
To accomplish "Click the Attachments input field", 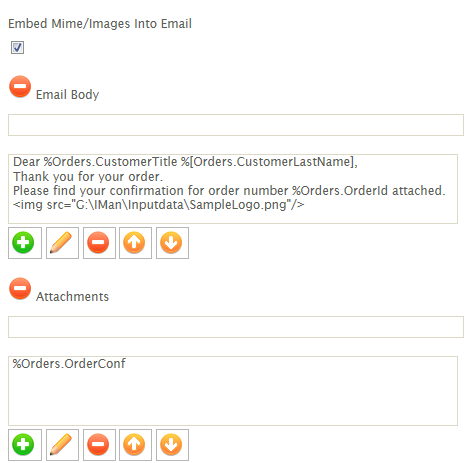I will (x=236, y=327).
